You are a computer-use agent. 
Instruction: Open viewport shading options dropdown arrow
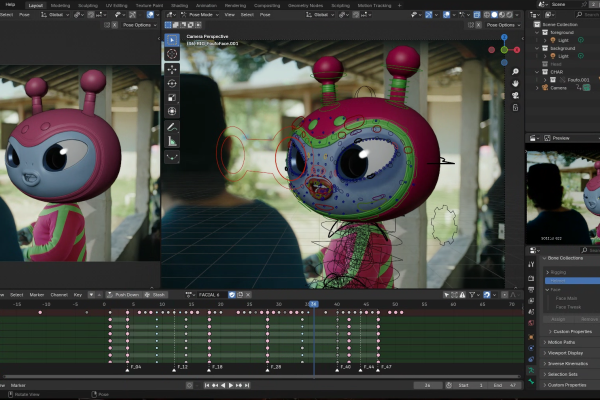[x=517, y=15]
